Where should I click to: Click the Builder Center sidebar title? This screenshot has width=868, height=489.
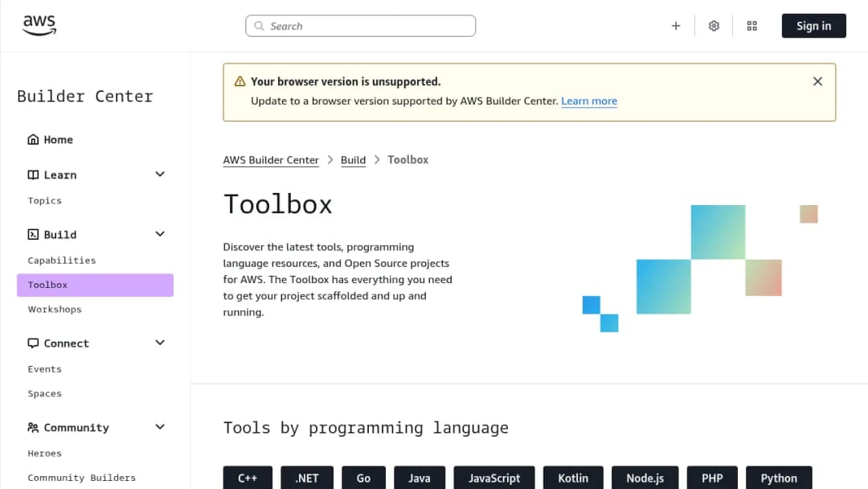coord(85,97)
